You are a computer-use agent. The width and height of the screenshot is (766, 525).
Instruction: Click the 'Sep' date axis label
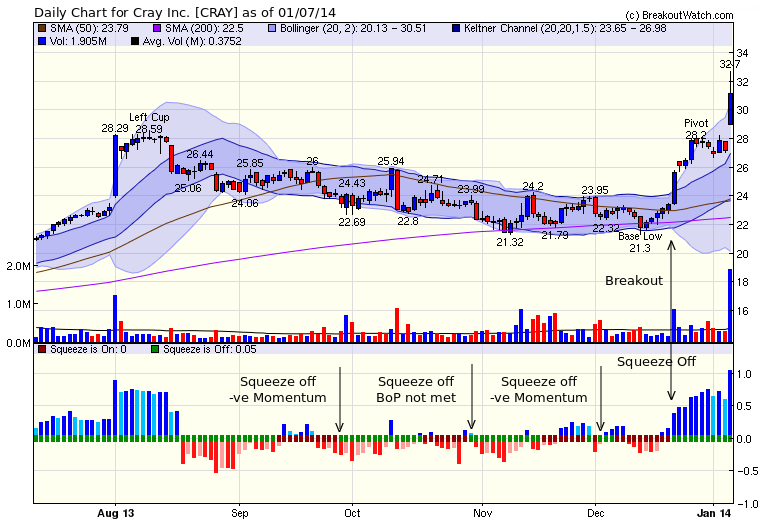click(239, 513)
